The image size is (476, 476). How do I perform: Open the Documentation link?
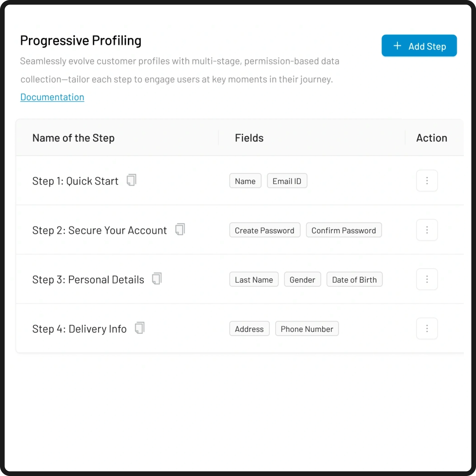click(52, 97)
